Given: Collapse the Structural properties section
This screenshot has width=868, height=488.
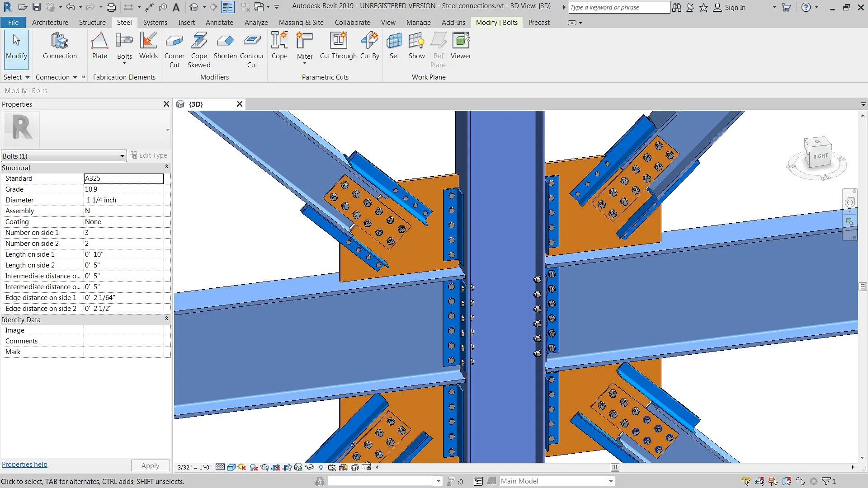Looking at the screenshot, I should [166, 167].
